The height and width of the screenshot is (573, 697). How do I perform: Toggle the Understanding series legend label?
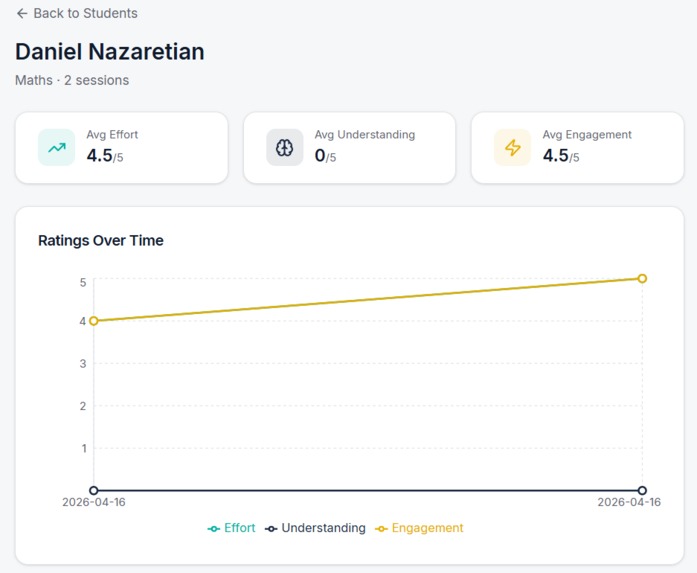coord(324,528)
